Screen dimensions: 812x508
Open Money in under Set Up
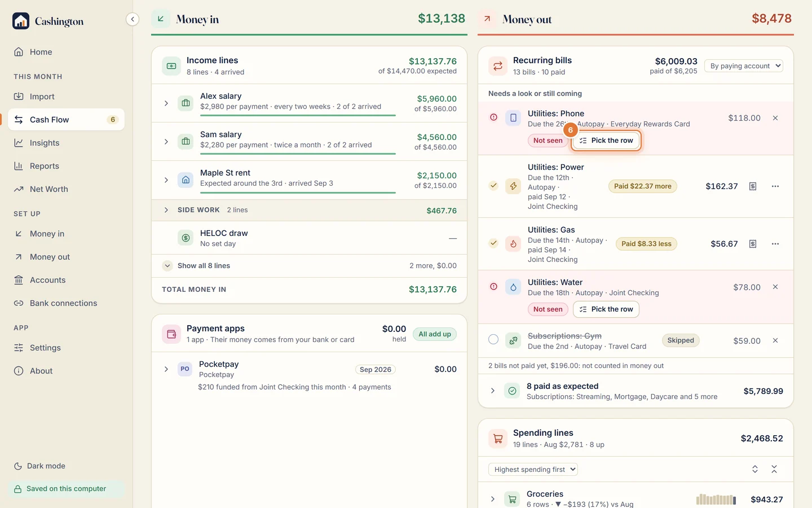point(67,234)
